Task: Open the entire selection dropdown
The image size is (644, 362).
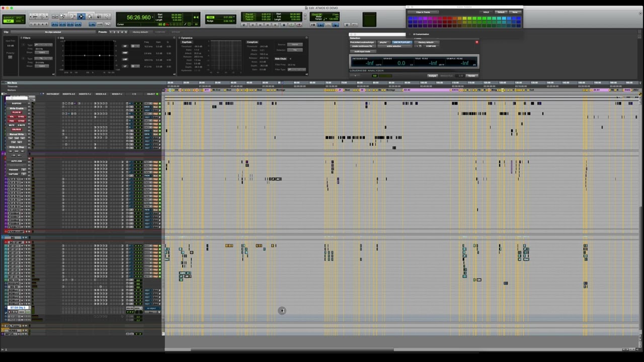Action: point(394,46)
